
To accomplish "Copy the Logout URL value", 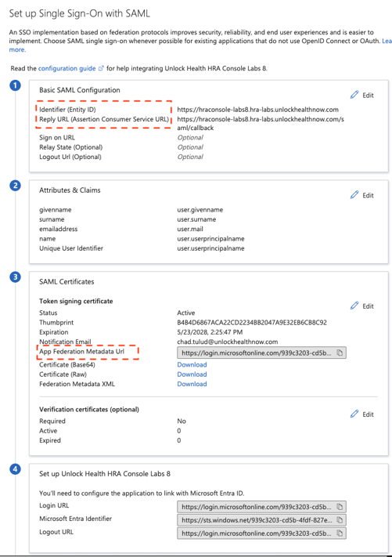I will click(x=340, y=533).
